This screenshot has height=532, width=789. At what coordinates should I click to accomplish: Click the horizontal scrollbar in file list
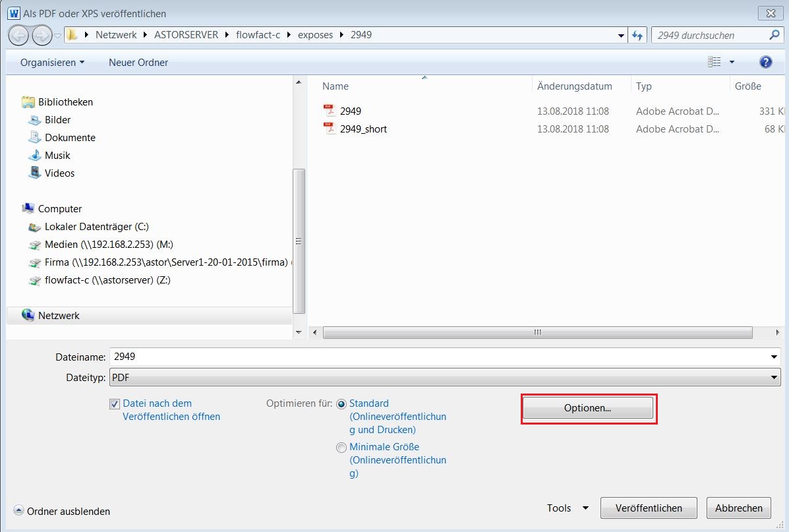pos(537,332)
